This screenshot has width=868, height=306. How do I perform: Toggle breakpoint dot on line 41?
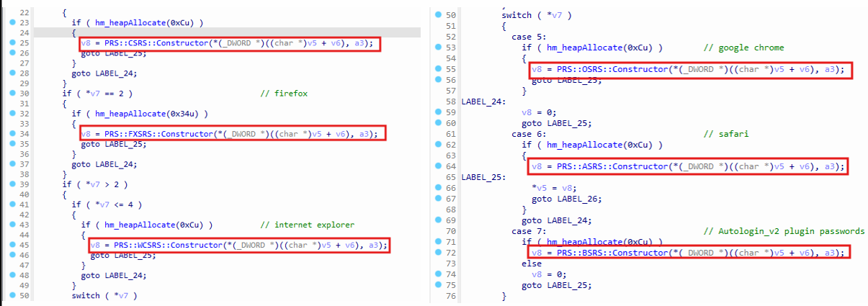12,204
